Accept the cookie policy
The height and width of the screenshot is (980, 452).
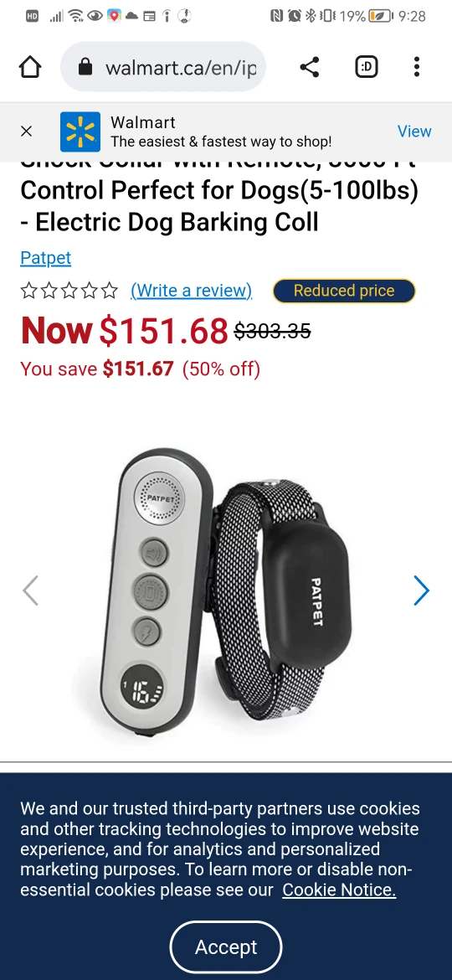point(226,947)
